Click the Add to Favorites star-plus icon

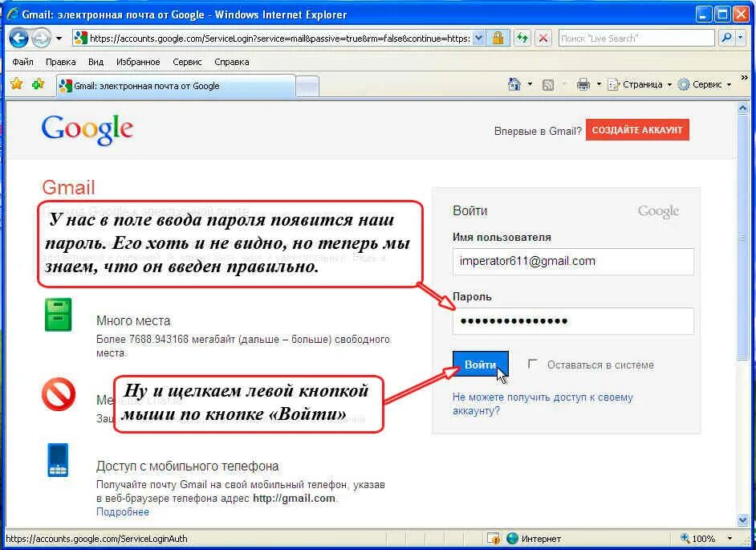point(38,84)
